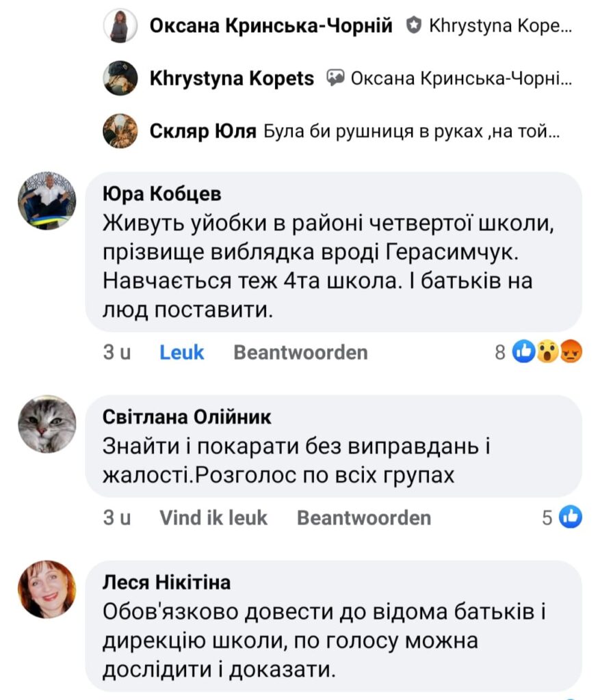Image resolution: width=600 pixels, height=700 pixels.
Task: Click the like reaction icon on Світлана's comment
Action: (x=571, y=517)
